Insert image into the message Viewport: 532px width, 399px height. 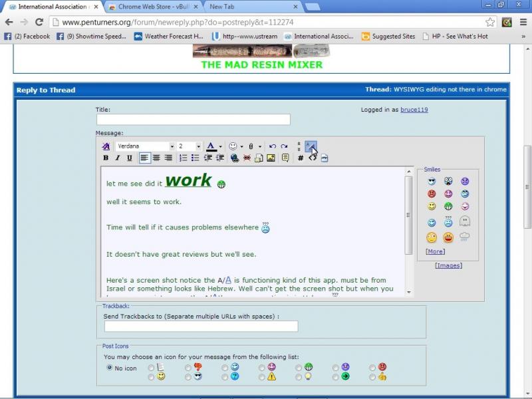pos(271,158)
